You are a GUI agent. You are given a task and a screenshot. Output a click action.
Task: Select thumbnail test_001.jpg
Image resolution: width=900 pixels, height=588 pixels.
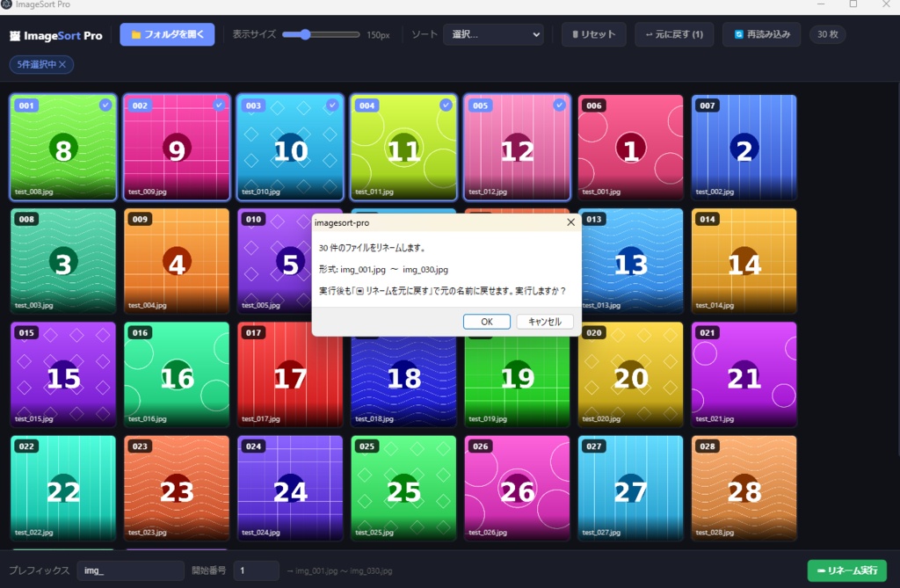click(x=630, y=147)
